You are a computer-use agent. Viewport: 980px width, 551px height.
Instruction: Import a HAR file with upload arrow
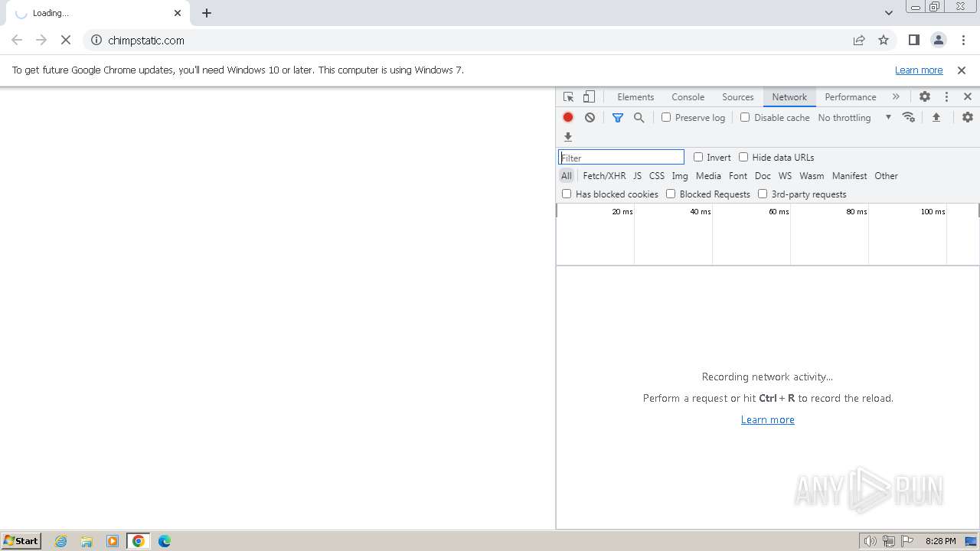(x=936, y=117)
